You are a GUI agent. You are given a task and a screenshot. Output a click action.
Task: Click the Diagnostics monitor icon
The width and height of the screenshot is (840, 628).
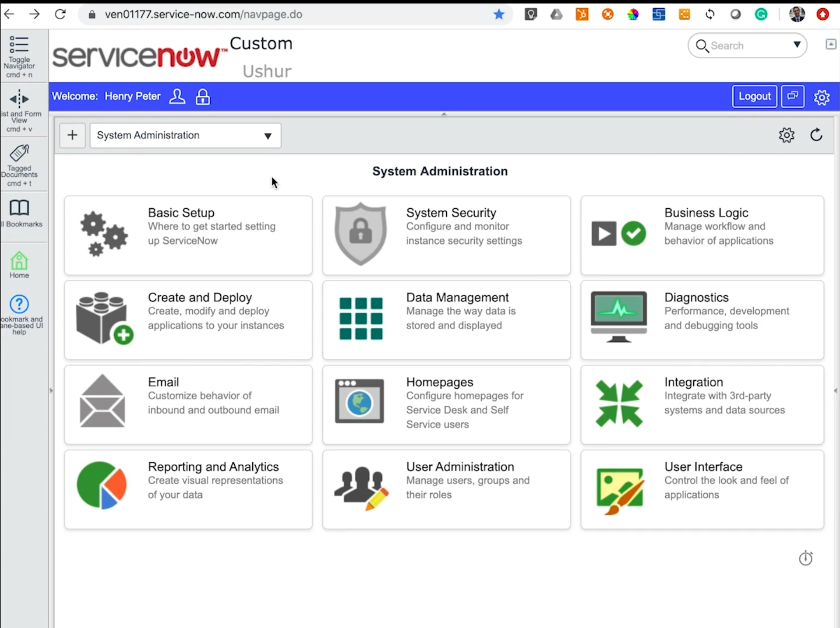point(618,317)
